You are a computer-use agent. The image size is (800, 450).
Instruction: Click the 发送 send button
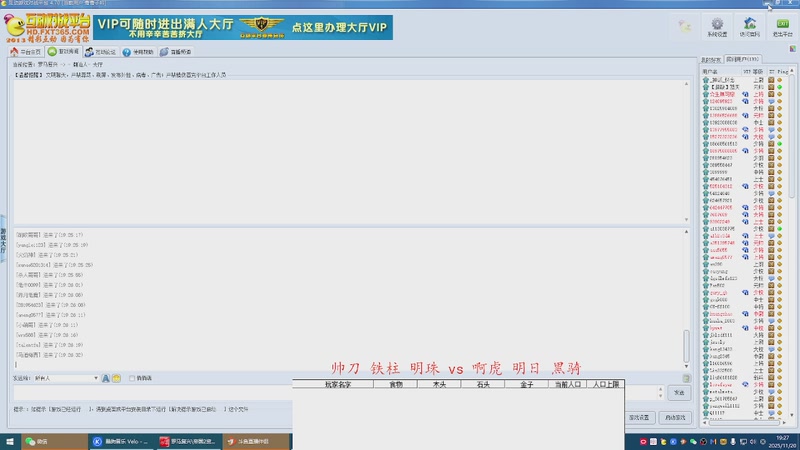coord(679,392)
